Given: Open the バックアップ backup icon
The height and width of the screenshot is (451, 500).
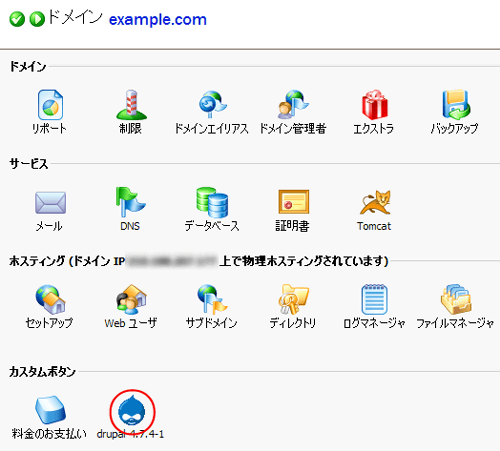Looking at the screenshot, I should [456, 105].
